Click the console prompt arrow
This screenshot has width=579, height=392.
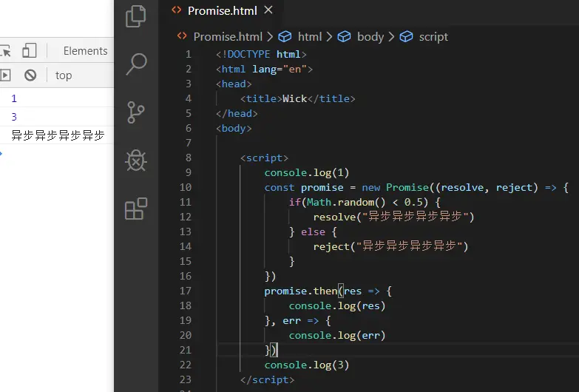click(x=1, y=153)
